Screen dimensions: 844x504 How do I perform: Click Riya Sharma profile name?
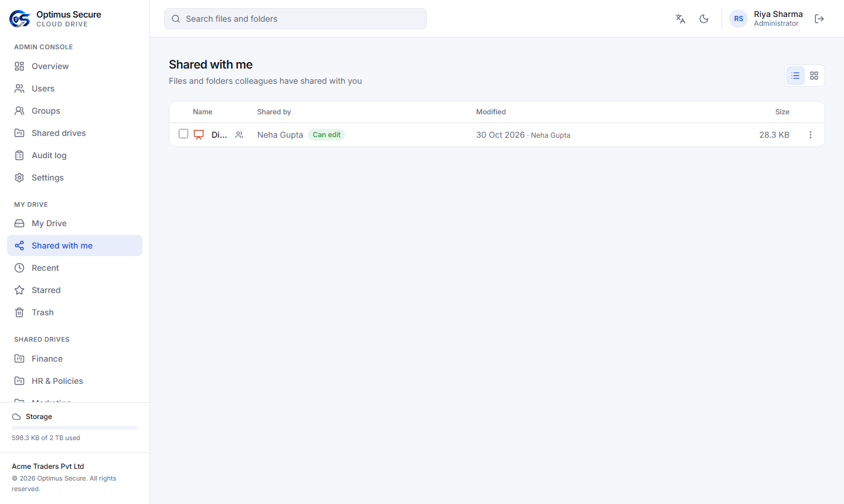[x=778, y=14]
